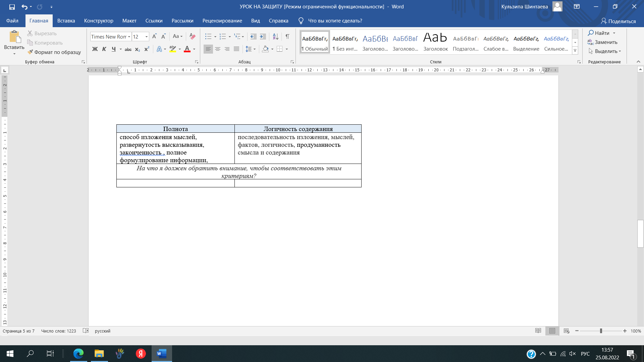The height and width of the screenshot is (362, 644).
Task: Click the Копировать (Copy) button
Action: (45, 43)
